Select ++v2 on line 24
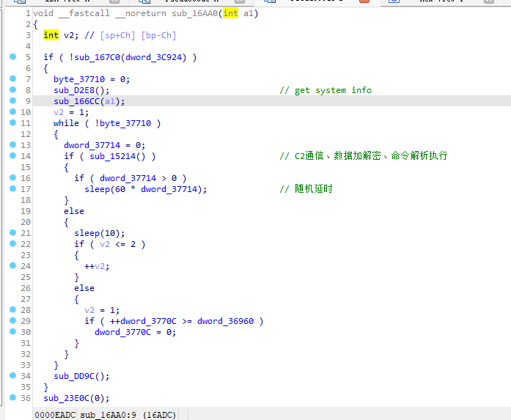 pyautogui.click(x=95, y=267)
